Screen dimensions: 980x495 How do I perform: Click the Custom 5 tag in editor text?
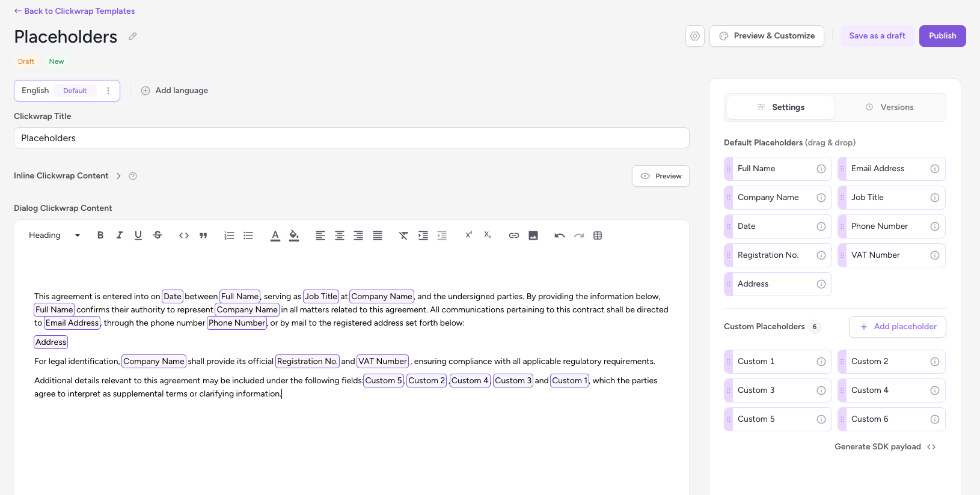pos(384,380)
